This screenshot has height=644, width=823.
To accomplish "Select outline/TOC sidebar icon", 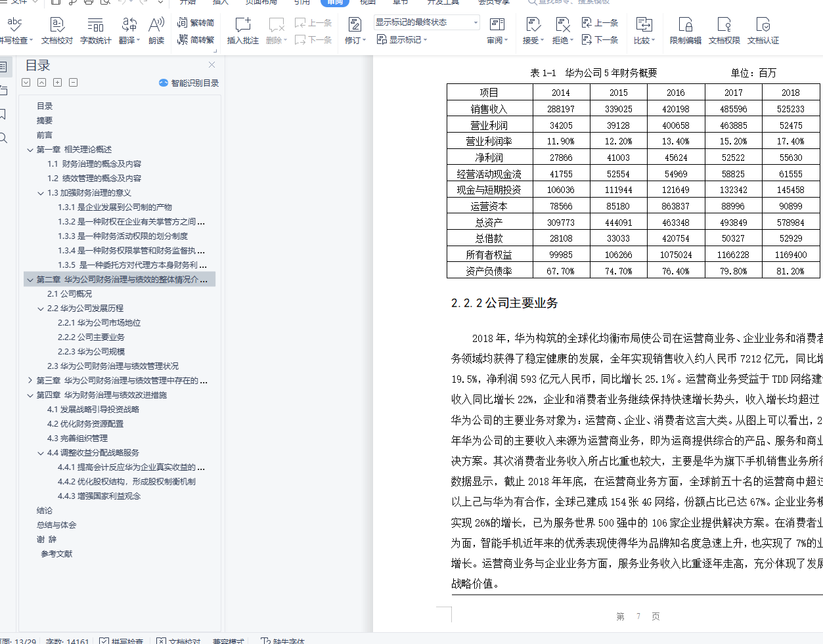I will [x=3, y=67].
